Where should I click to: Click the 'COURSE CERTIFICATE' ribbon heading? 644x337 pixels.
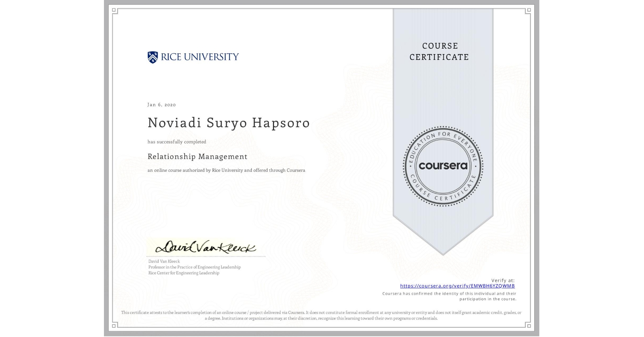coord(440,51)
